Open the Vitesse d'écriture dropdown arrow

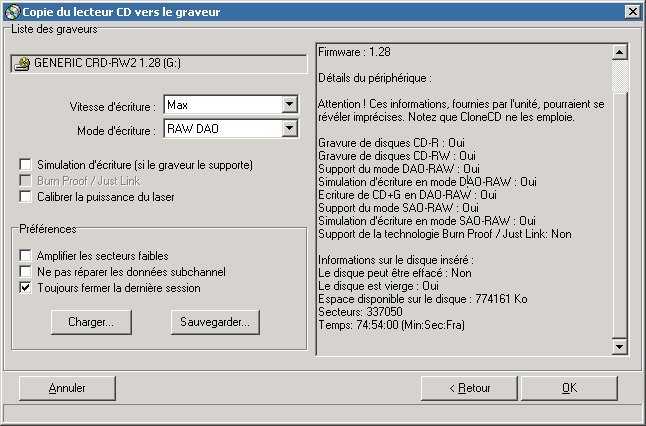tap(290, 105)
